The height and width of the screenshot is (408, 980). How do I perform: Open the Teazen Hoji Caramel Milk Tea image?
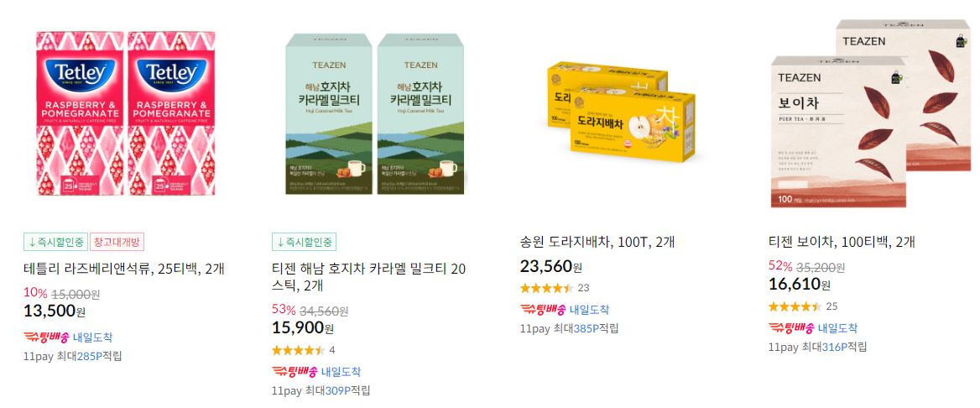(375, 113)
